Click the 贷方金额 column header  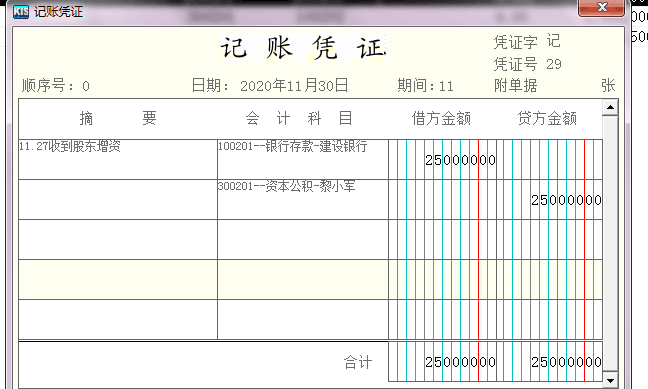pyautogui.click(x=547, y=119)
